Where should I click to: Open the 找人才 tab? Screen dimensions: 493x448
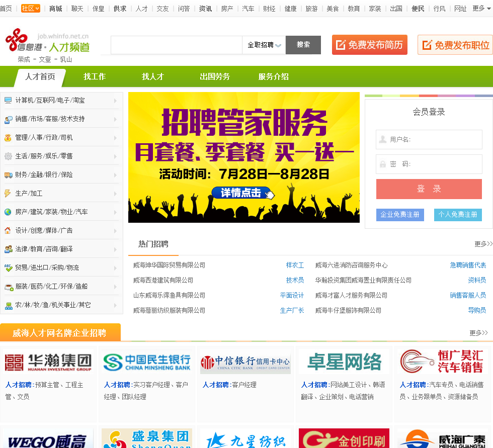tap(153, 76)
